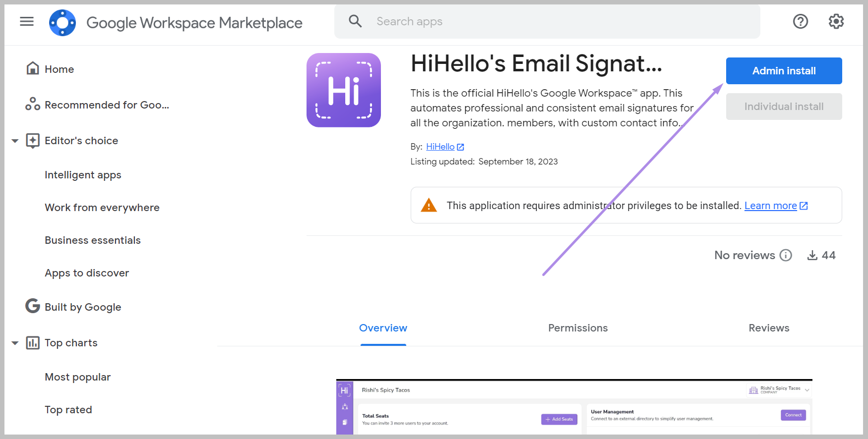Click the info icon next to No reviews
This screenshot has height=439, width=868.
[786, 255]
